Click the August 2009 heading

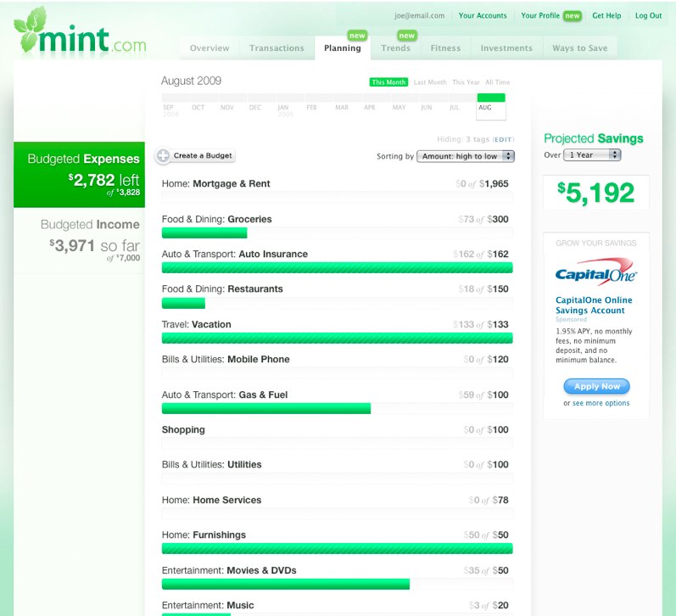[x=191, y=81]
